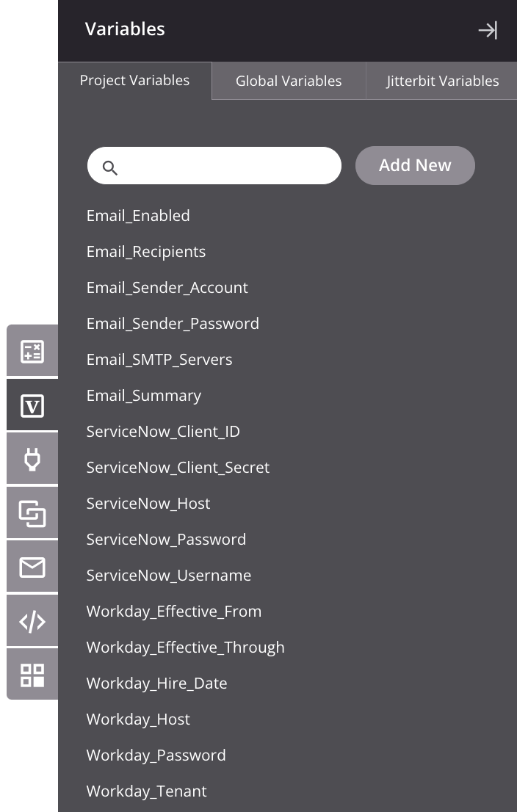Image resolution: width=517 pixels, height=812 pixels.
Task: Open the ServiceNow_Client_Secret variable
Action: 178,468
